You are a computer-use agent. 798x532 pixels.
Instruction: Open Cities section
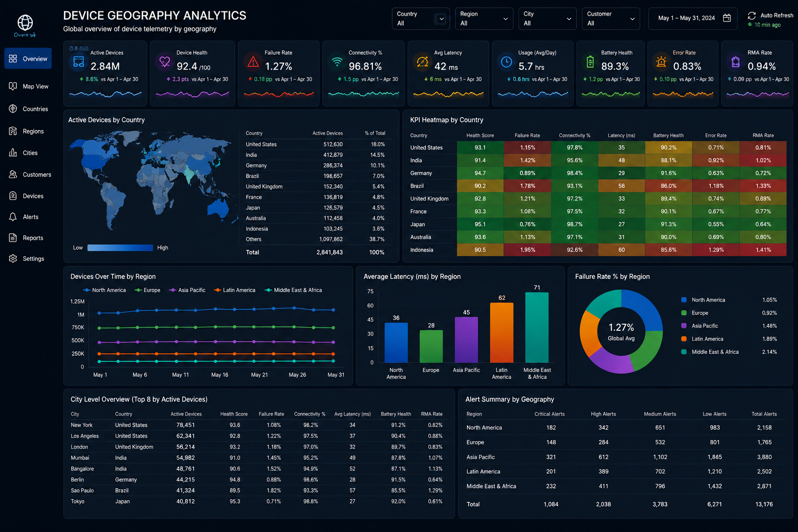(x=23, y=153)
